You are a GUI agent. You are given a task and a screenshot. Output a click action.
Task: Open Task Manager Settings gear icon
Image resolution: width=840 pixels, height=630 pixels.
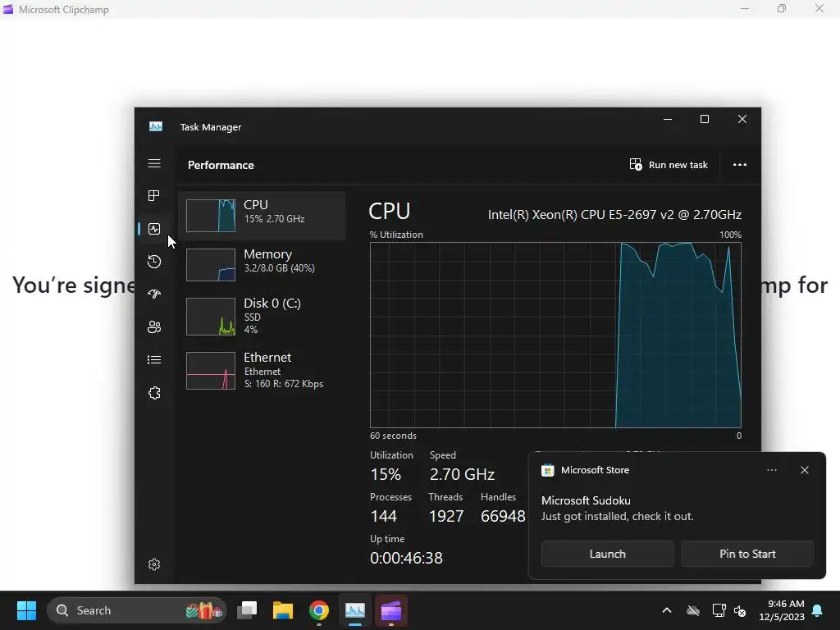click(x=154, y=564)
